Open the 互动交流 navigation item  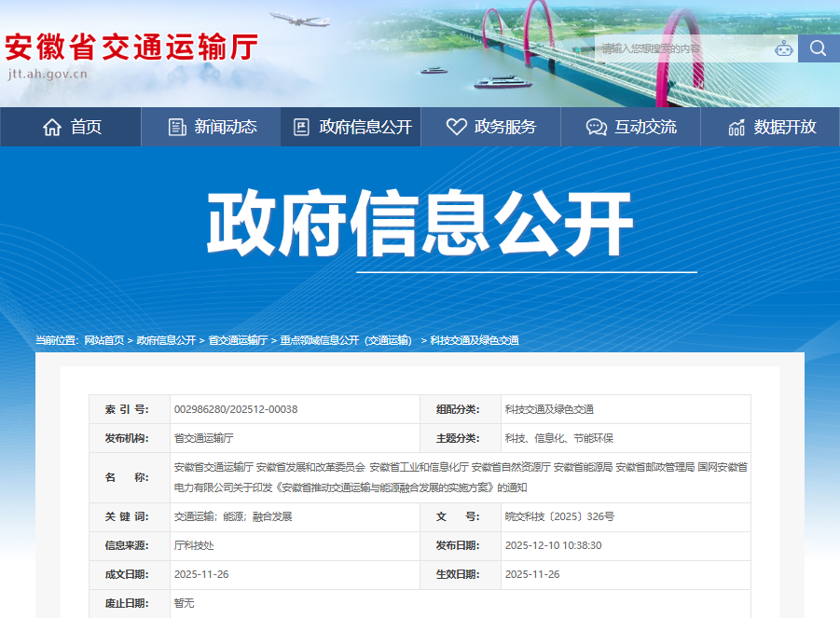click(645, 127)
